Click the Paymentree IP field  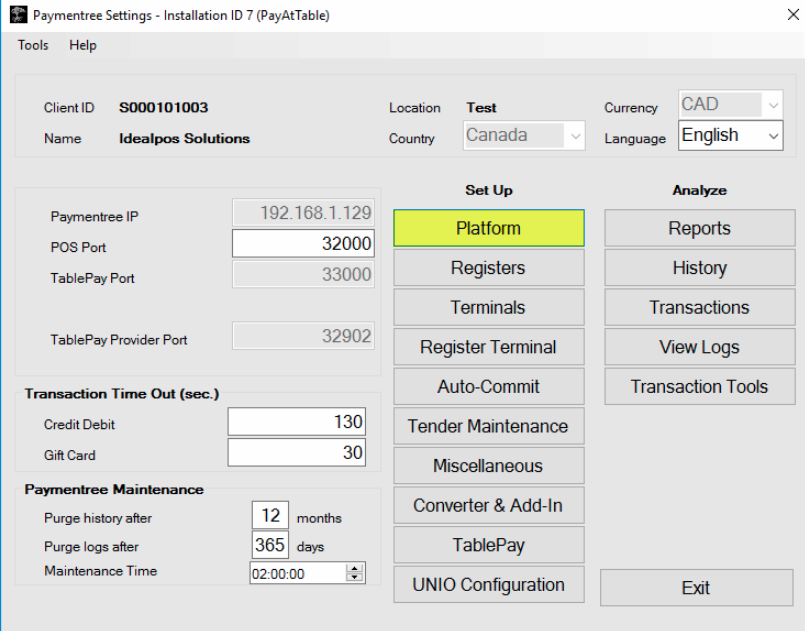pyautogui.click(x=303, y=213)
